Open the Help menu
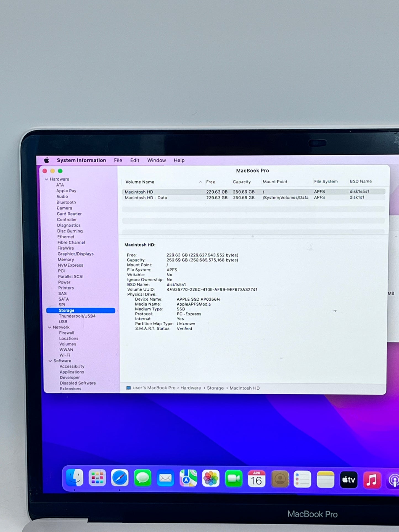This screenshot has width=399, height=532. (x=179, y=160)
